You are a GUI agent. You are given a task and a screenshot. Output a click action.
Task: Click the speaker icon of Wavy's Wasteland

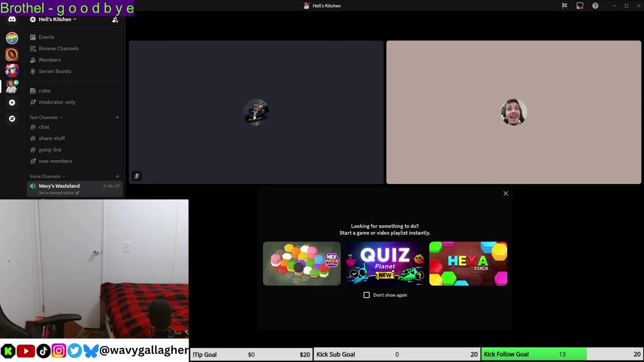tap(33, 186)
